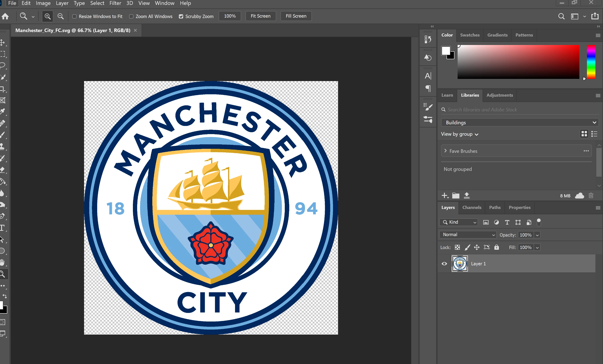
Task: Click the Home icon in options bar
Action: tap(5, 16)
